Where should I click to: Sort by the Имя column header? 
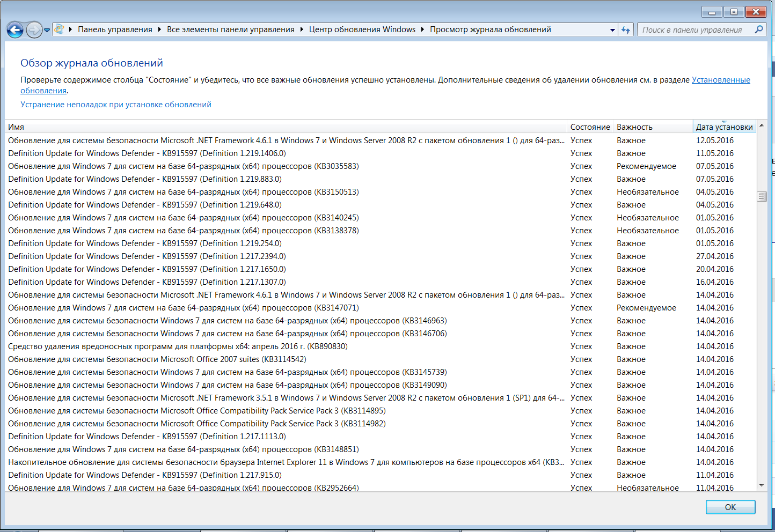286,127
